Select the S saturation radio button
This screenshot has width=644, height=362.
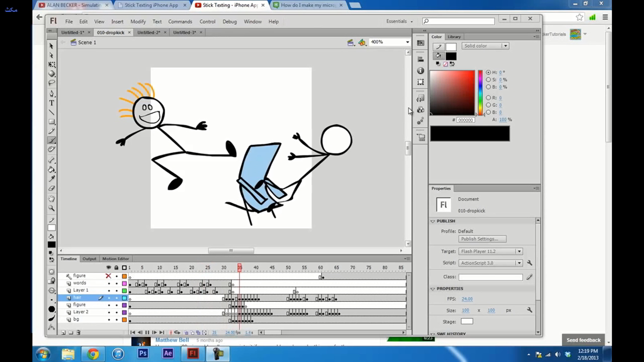coord(488,79)
